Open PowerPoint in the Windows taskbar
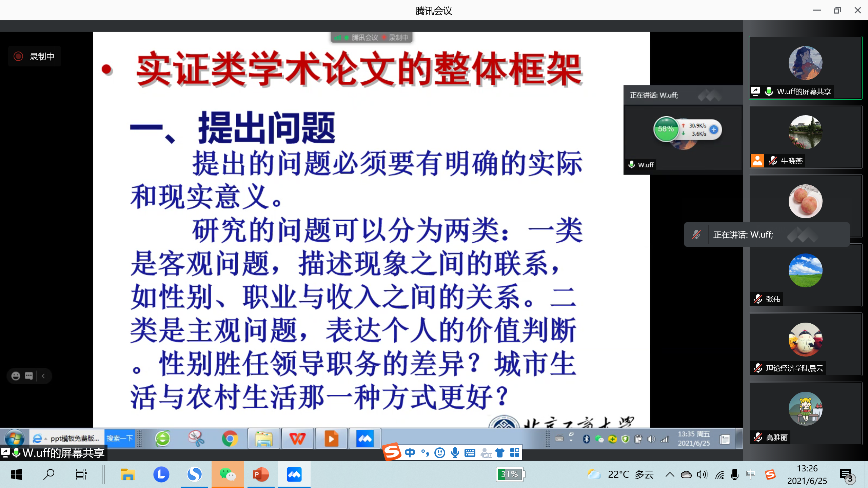 click(261, 474)
